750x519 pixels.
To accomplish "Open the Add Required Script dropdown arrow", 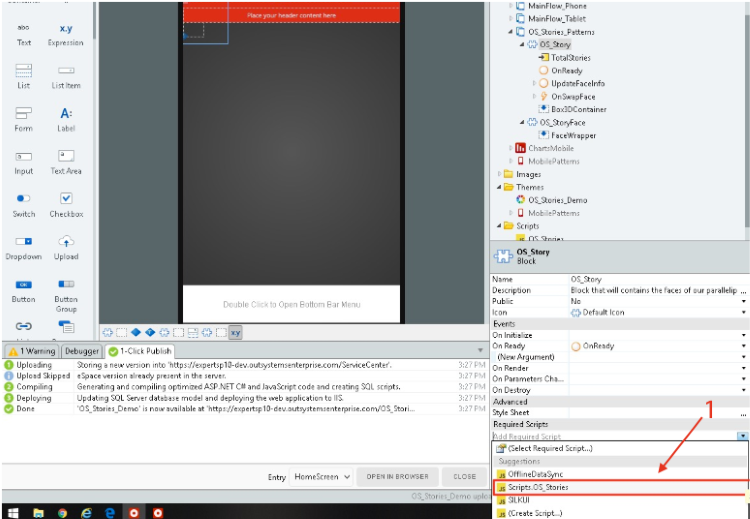I will 743,436.
